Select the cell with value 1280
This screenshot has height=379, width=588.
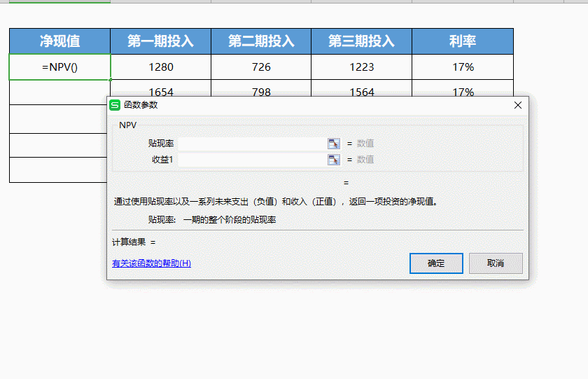click(160, 67)
